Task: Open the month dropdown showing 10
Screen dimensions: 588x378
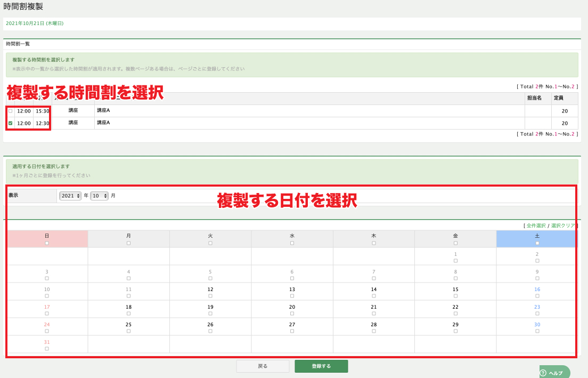Action: pyautogui.click(x=99, y=196)
